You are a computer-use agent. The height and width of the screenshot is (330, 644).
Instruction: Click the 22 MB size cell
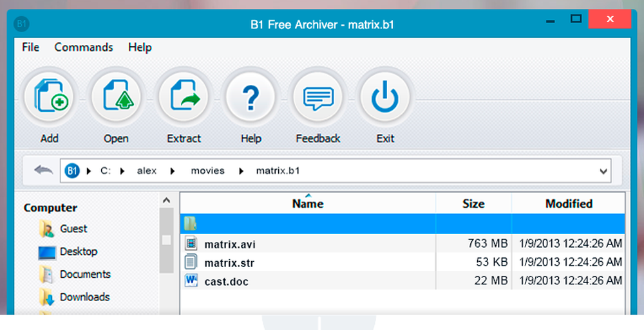491,280
